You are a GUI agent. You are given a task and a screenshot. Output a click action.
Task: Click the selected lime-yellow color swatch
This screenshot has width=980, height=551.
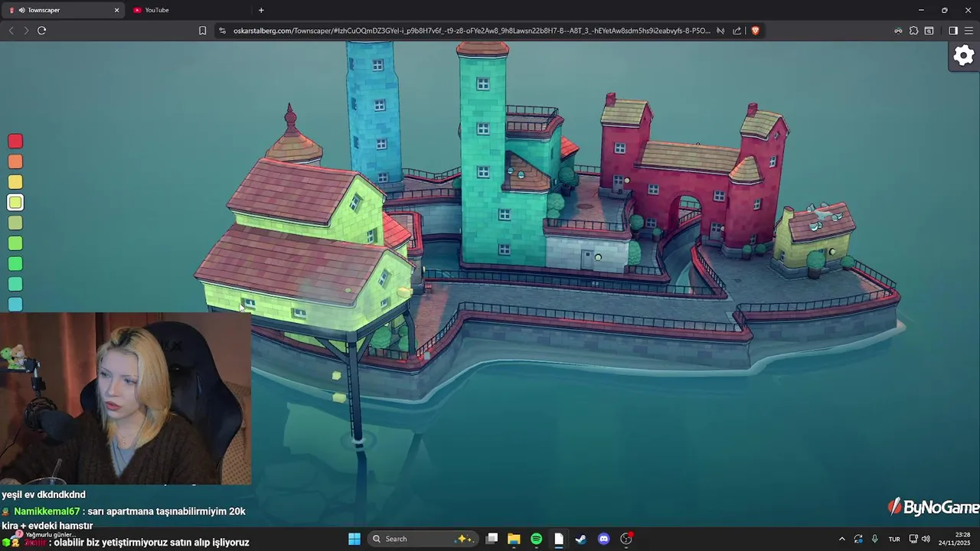(x=15, y=202)
